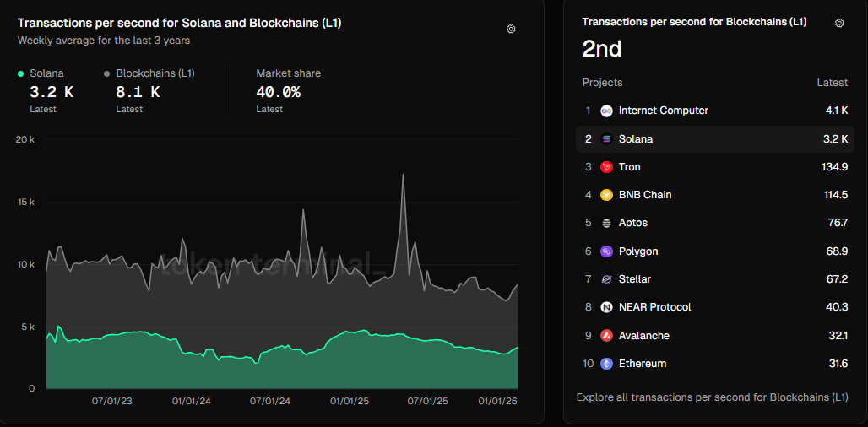The width and height of the screenshot is (868, 427).
Task: Click the Polygon logo icon
Action: pos(606,251)
